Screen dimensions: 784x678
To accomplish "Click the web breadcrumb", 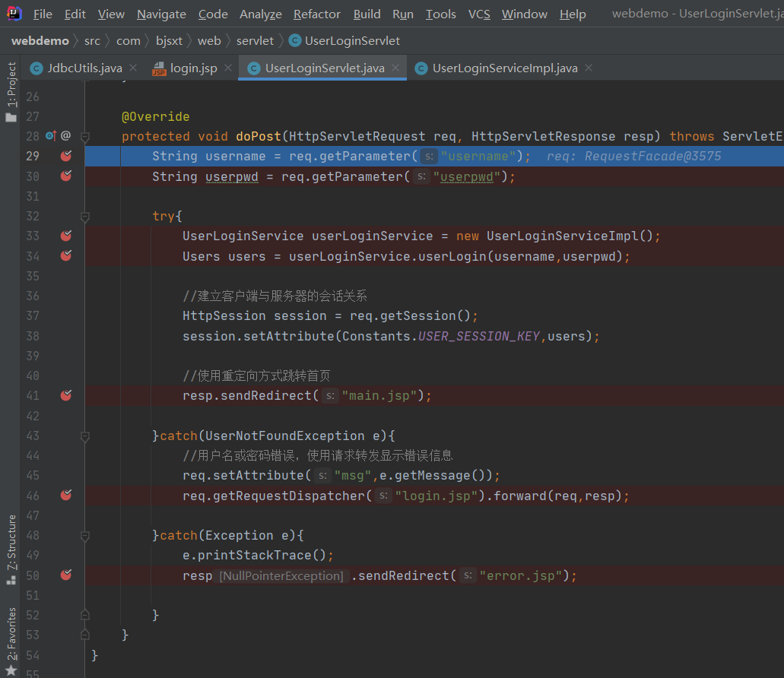I will 209,41.
